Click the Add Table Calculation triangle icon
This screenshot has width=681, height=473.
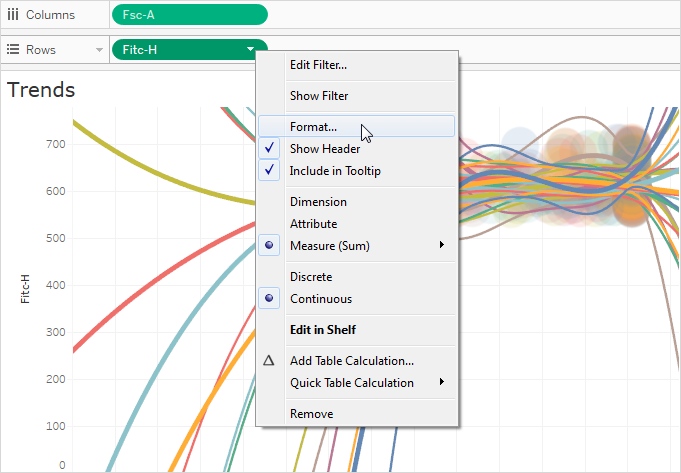(268, 360)
